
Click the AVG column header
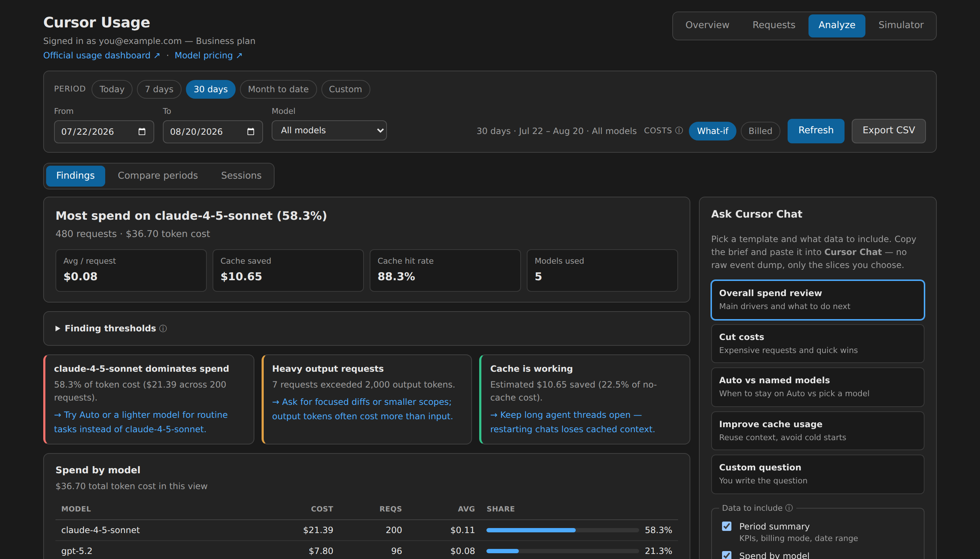pos(466,509)
